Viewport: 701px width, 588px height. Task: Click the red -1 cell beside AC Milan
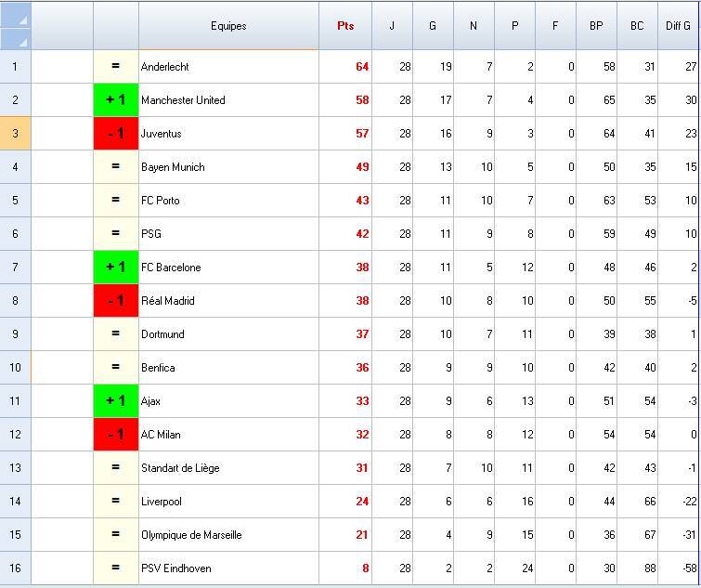pyautogui.click(x=116, y=435)
